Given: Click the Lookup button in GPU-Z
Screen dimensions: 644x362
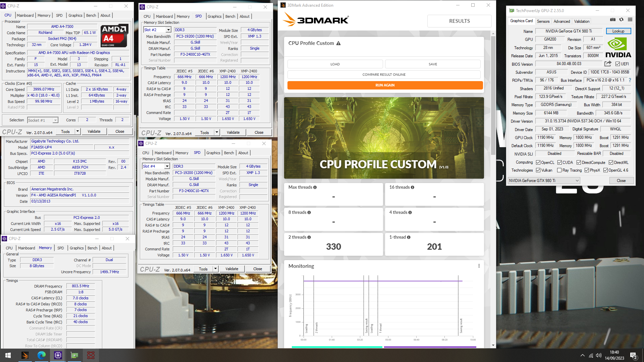Looking at the screenshot, I should point(618,31).
